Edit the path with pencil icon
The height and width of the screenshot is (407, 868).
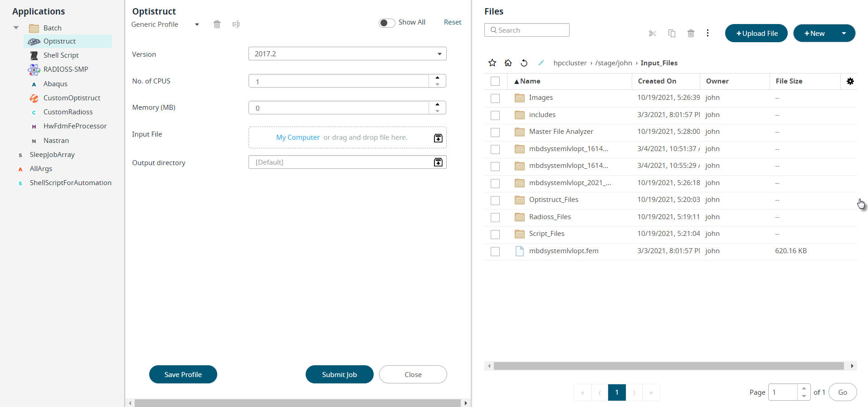click(x=541, y=63)
